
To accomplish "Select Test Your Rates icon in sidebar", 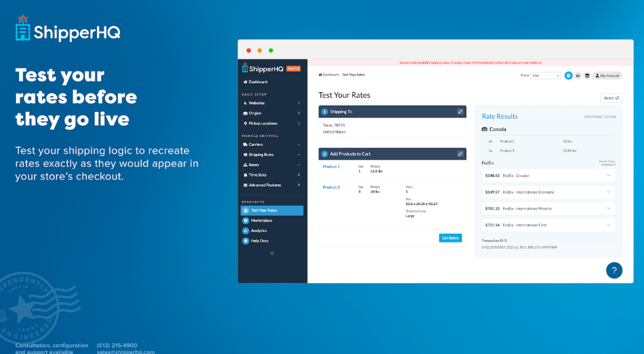I will 246,210.
